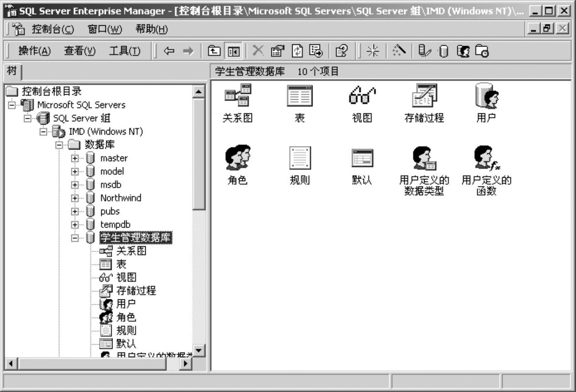
Task: Click the Back arrow toolbar button
Action: point(169,51)
